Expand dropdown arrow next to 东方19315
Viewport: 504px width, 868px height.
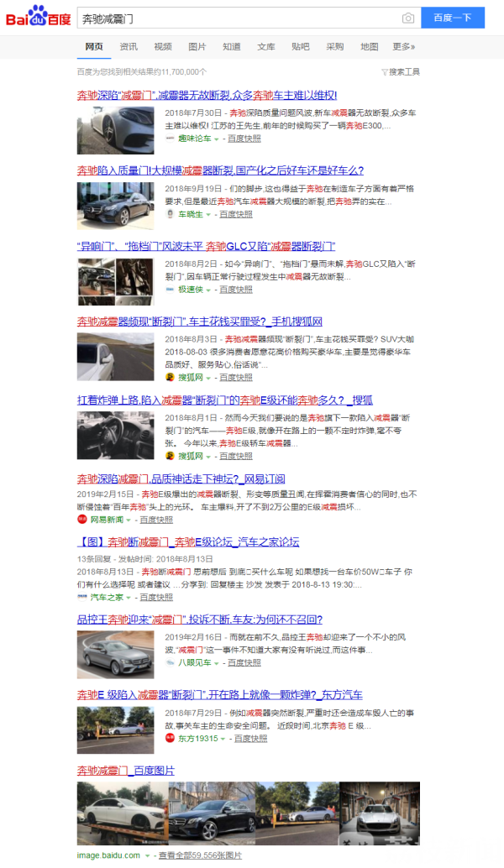click(x=223, y=739)
